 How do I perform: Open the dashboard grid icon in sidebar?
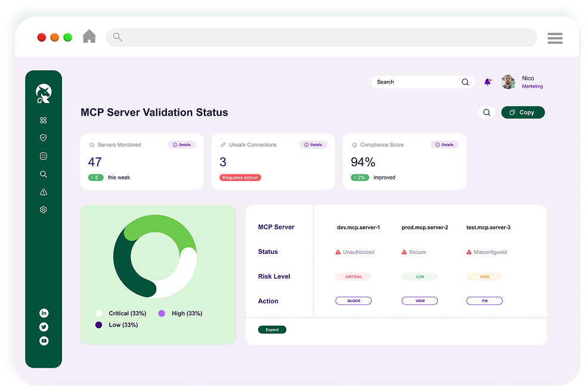[x=43, y=120]
